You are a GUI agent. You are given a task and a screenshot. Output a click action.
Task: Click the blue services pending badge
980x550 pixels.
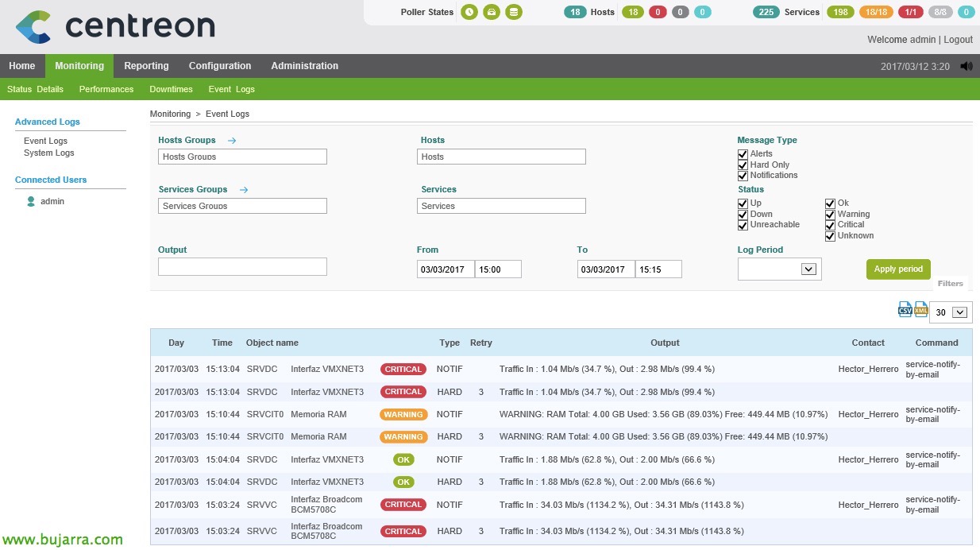coord(966,12)
